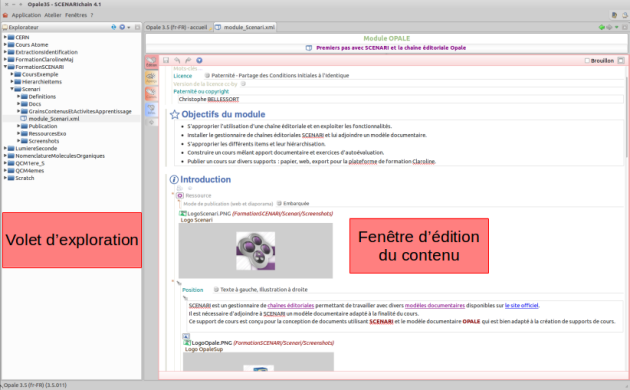The width and height of the screenshot is (630, 390).
Task: Select the Comm. side tab
Action: (x=151, y=94)
